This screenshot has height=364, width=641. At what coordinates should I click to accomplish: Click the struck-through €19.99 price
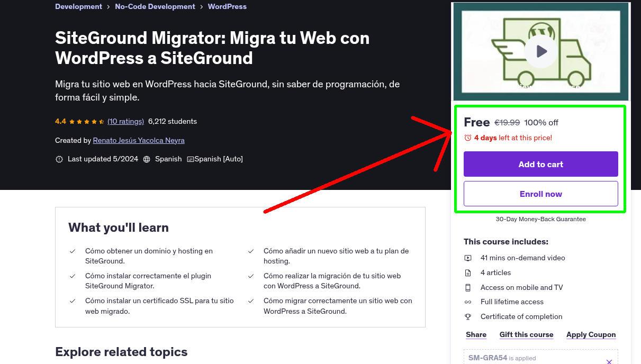click(x=507, y=122)
